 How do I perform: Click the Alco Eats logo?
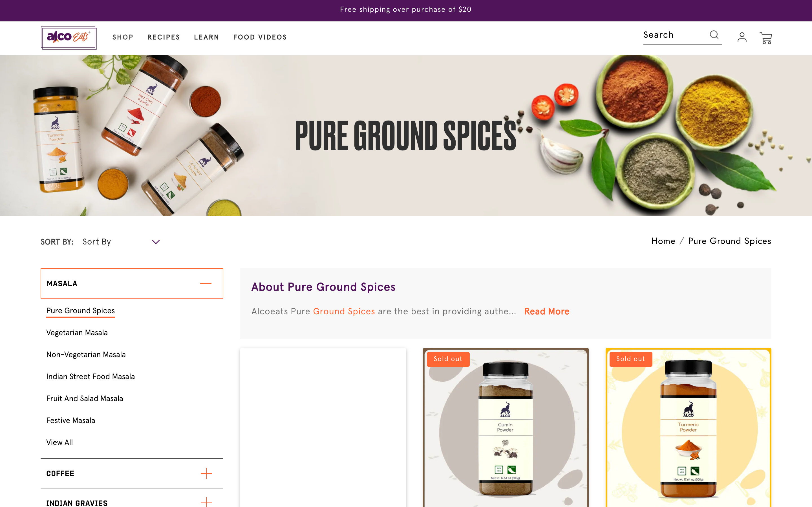coord(69,37)
